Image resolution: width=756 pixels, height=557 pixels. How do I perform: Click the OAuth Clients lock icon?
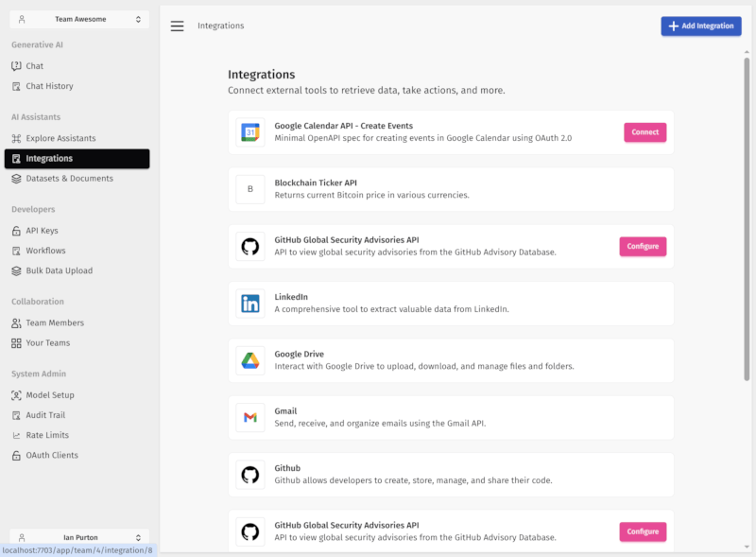[x=16, y=455]
